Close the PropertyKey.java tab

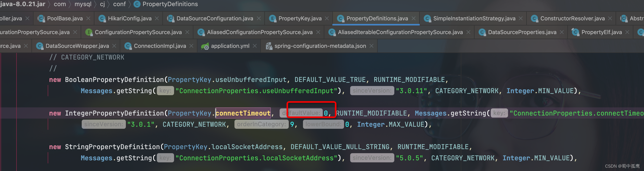(327, 19)
